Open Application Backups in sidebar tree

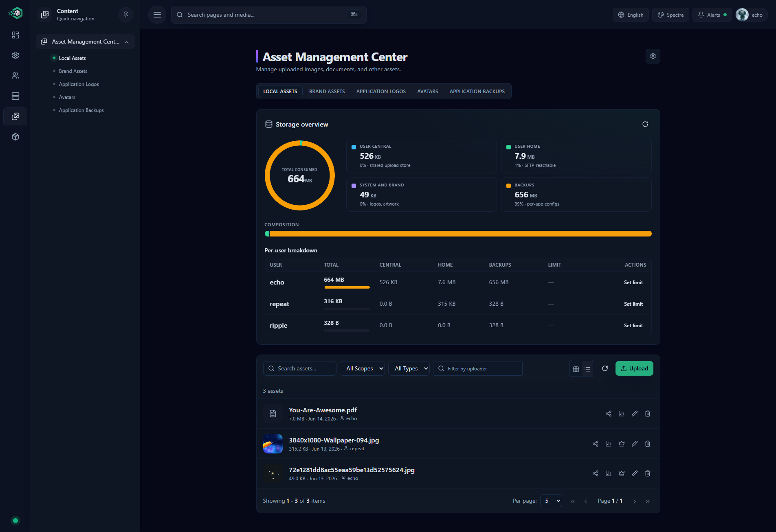click(x=81, y=110)
